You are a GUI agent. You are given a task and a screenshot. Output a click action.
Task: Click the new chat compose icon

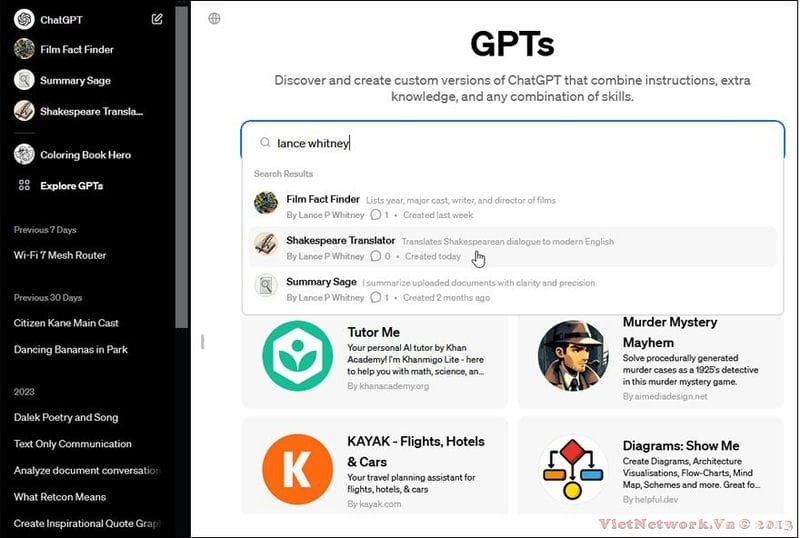[x=157, y=19]
